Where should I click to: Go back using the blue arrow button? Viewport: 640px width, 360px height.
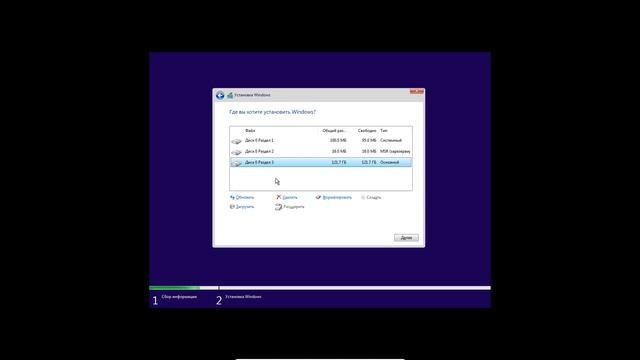click(x=220, y=95)
